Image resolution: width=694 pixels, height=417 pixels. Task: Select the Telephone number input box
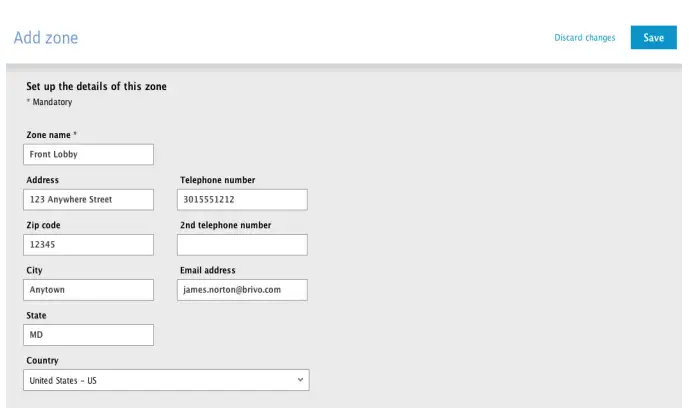(x=242, y=199)
